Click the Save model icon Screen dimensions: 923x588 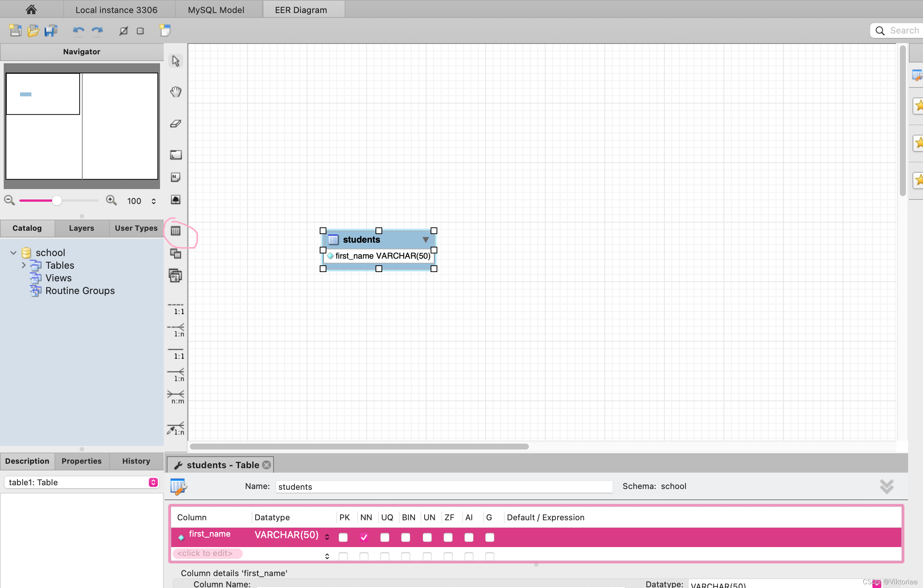[x=51, y=30]
